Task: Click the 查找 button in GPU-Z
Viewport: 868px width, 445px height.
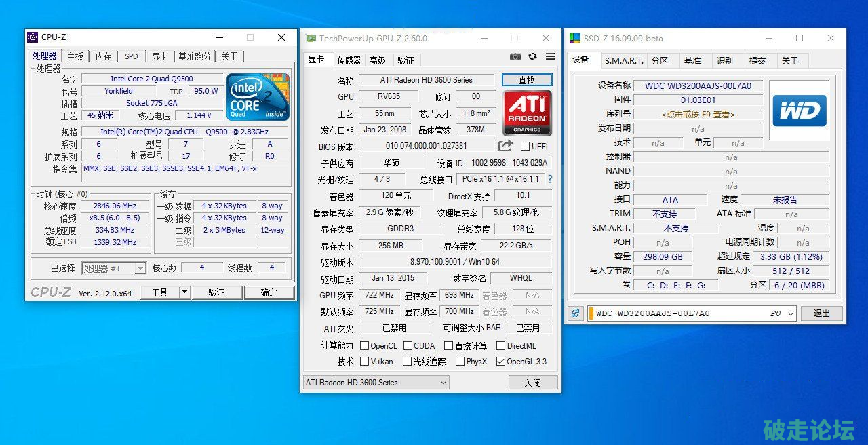Action: click(x=527, y=80)
